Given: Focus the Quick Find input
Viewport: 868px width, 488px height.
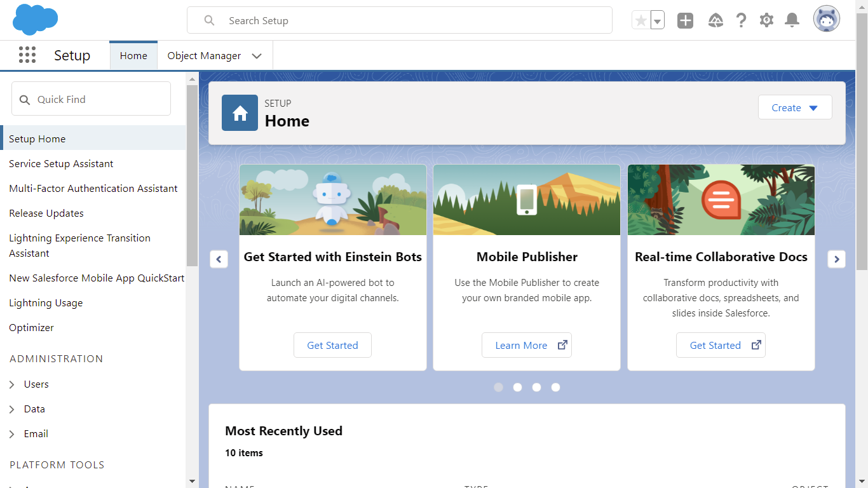Looking at the screenshot, I should 91,98.
